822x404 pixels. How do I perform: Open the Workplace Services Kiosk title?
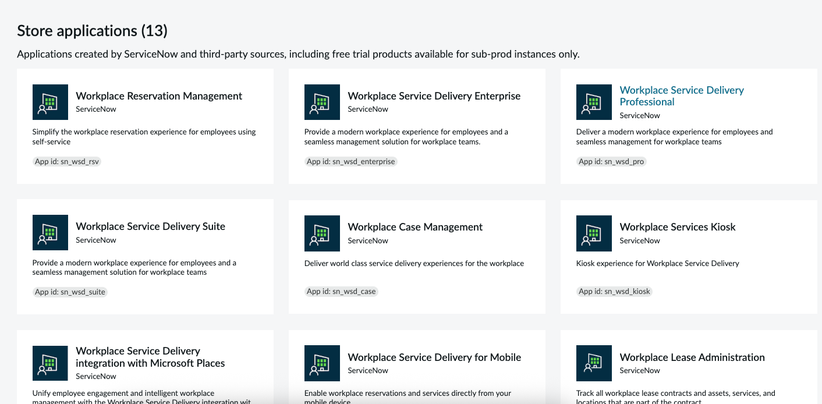click(x=677, y=227)
